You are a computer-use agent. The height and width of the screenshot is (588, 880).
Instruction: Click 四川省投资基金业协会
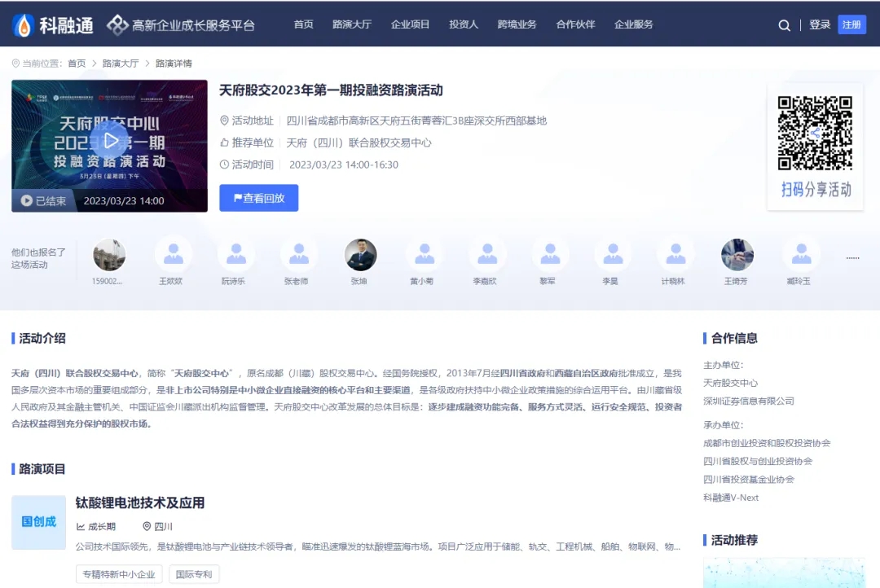point(749,480)
